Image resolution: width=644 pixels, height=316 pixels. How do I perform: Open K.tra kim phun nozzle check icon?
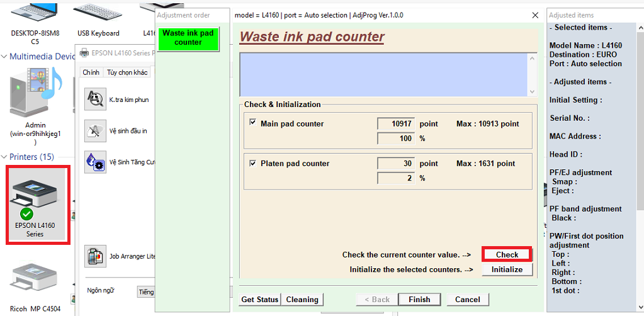(x=95, y=99)
